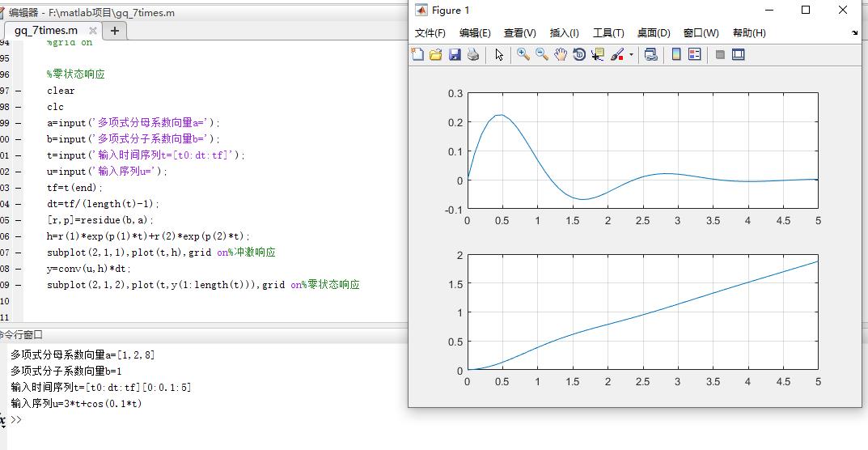Activate the Zoom In tool

(x=523, y=54)
